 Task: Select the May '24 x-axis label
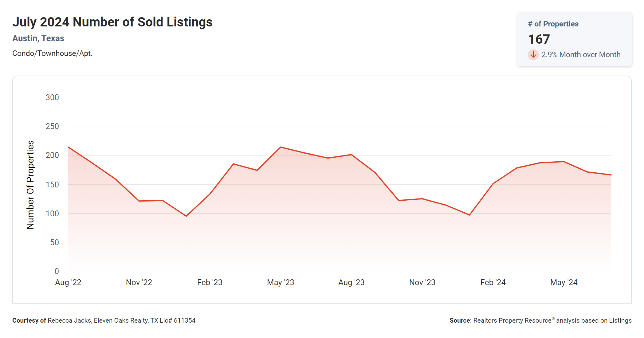564,282
